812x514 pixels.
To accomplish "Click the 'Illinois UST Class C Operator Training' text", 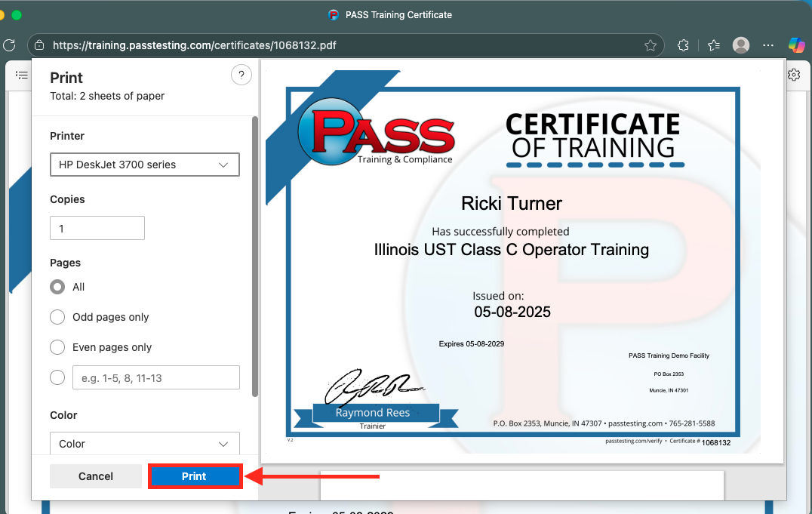I will [511, 250].
